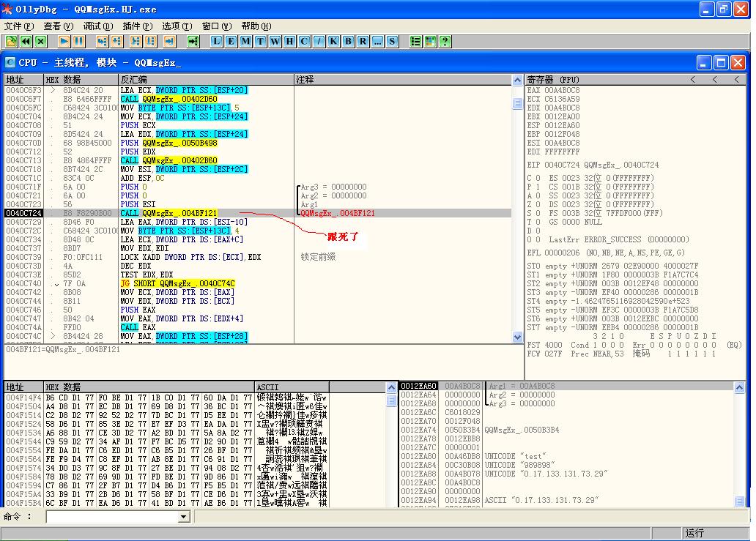
Task: Open Breakpoints window with B button
Action: pyautogui.click(x=348, y=42)
